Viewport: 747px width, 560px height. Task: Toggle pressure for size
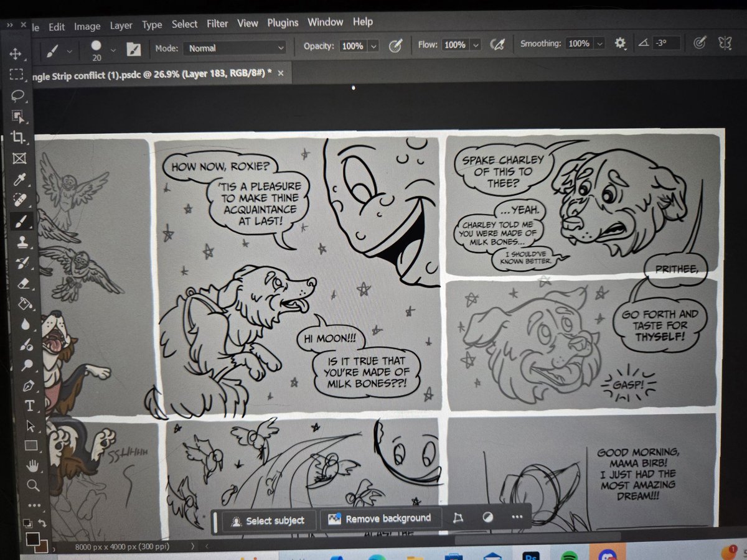pos(699,43)
